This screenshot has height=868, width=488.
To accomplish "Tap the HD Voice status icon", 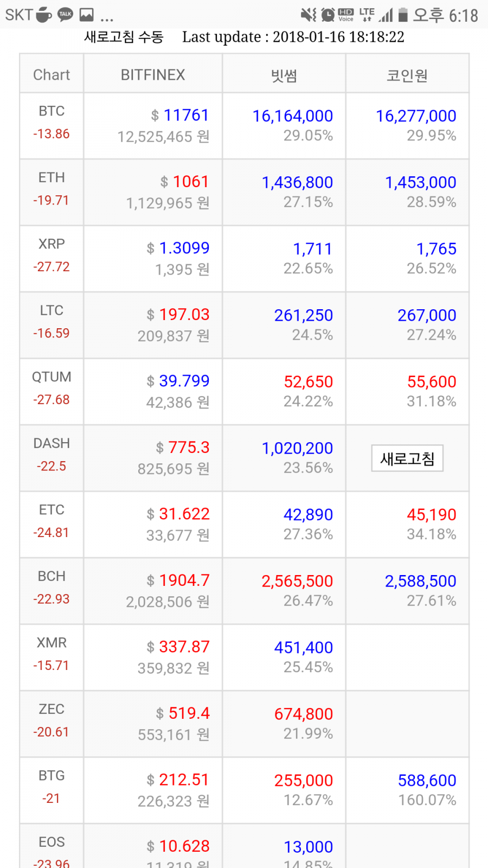I will tap(346, 15).
